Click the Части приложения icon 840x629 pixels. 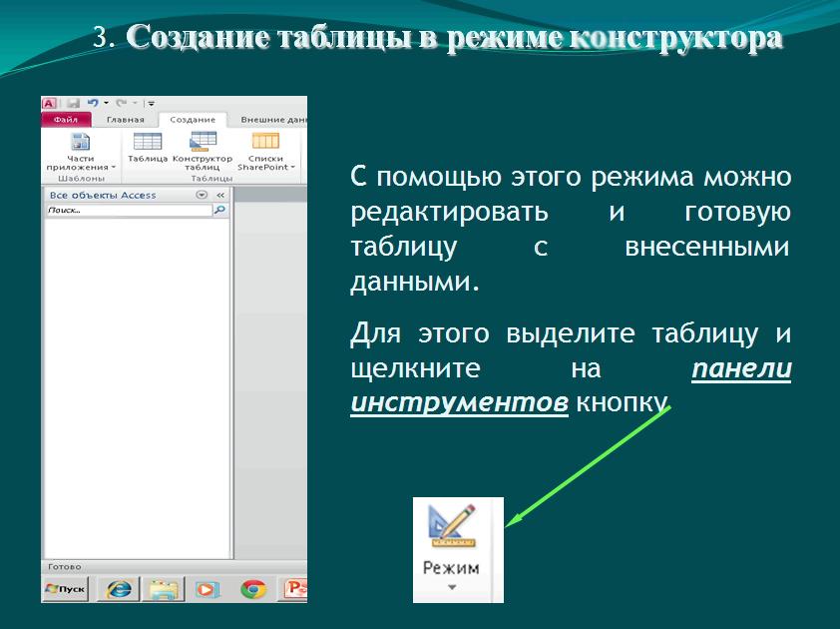pos(80,143)
